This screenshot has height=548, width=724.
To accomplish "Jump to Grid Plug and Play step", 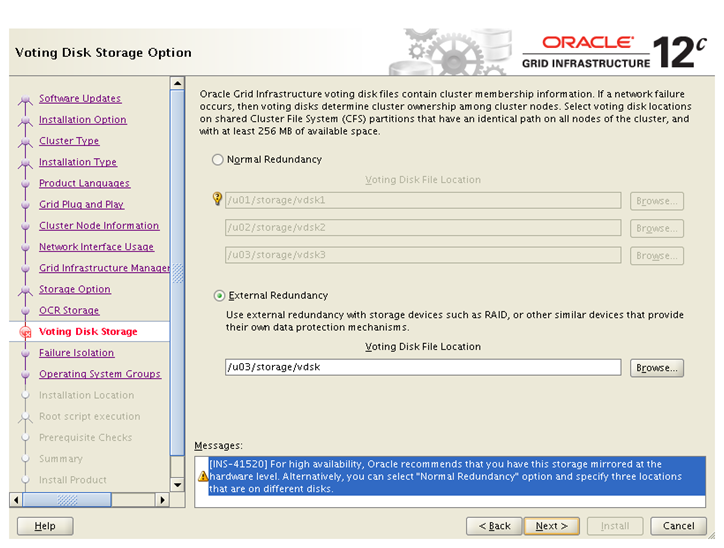I will (x=81, y=205).
